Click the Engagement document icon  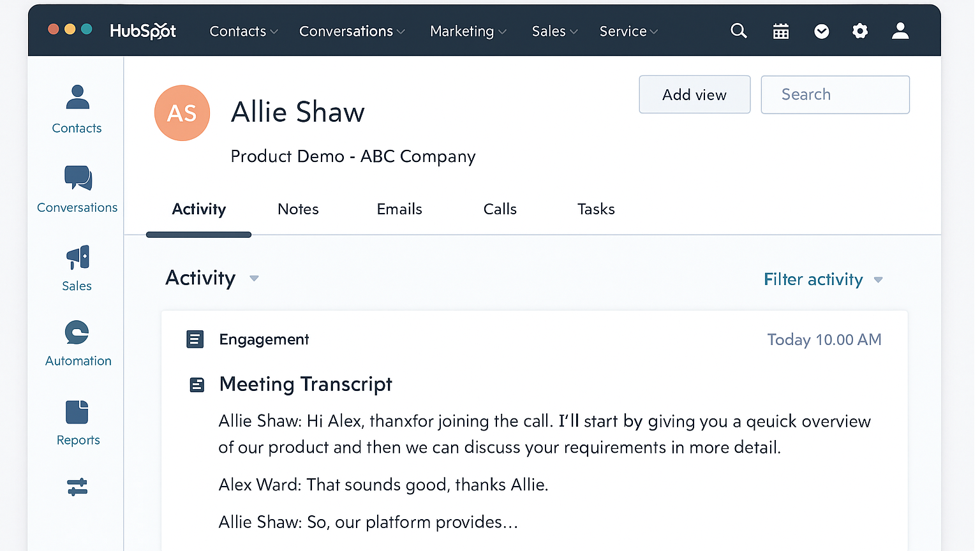[x=195, y=339]
